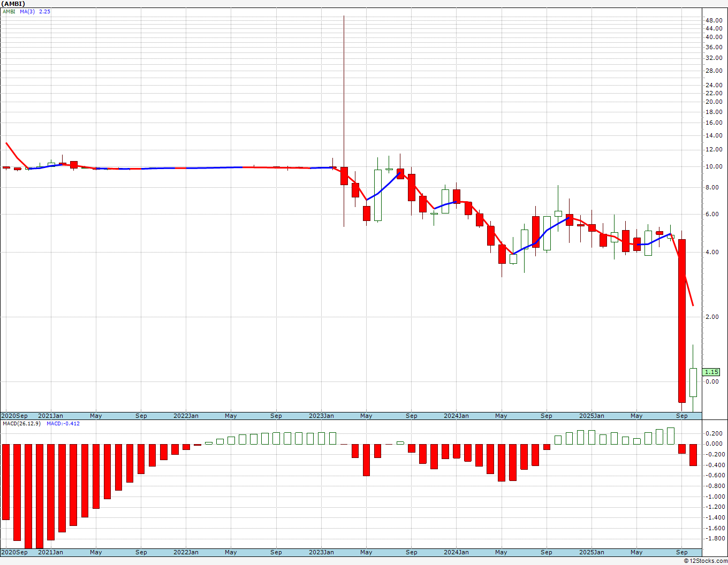Image resolution: width=728 pixels, height=565 pixels.
Task: Click the 4.00 price axis label
Action: point(712,252)
